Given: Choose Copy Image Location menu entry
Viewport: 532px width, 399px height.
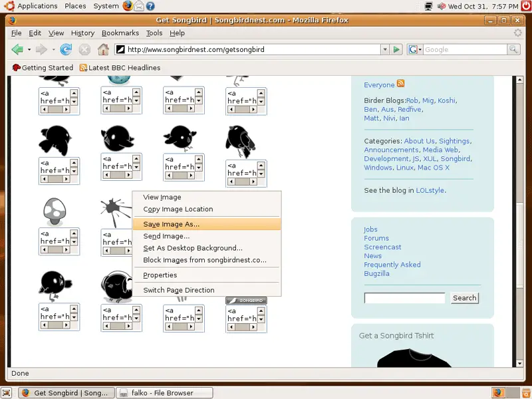Looking at the screenshot, I should click(x=178, y=209).
